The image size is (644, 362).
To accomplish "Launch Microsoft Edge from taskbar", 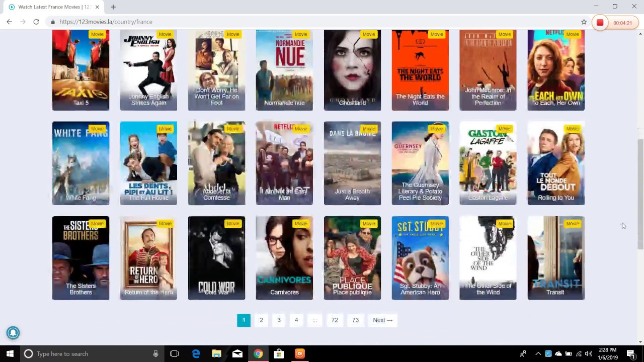I will coord(196,354).
